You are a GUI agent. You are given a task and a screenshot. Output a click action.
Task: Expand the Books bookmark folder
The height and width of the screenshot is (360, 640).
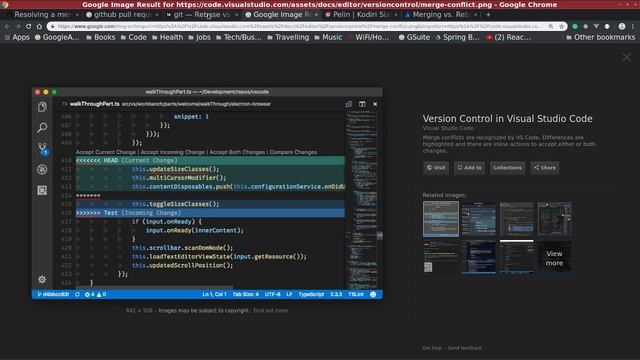point(101,37)
